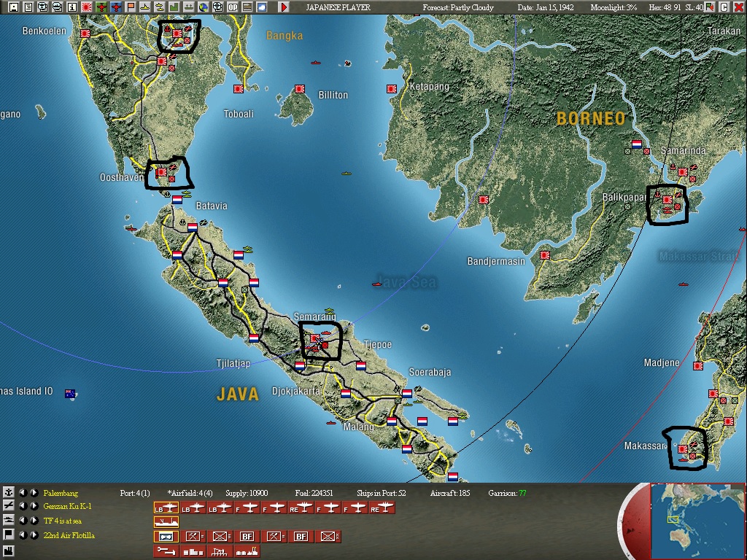747x560 pixels.
Task: Open the document report list icon
Action: click(x=28, y=7)
